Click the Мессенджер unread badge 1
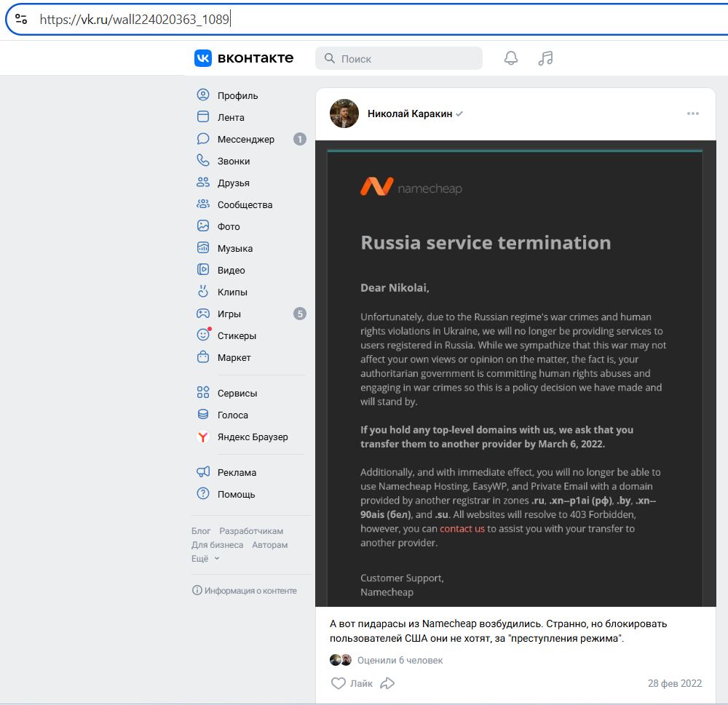728x705 pixels. click(x=300, y=139)
